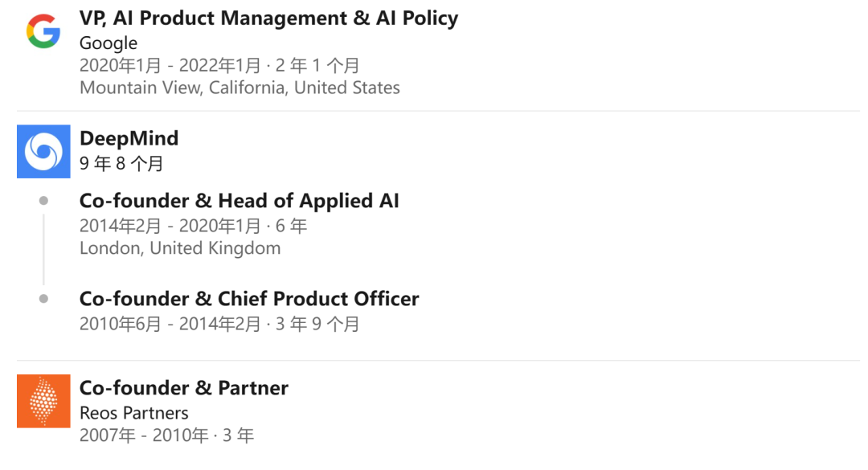This screenshot has height=470, width=868.
Task: Click the DeepMind 9 年 8 个月 total duration
Action: coord(121,164)
